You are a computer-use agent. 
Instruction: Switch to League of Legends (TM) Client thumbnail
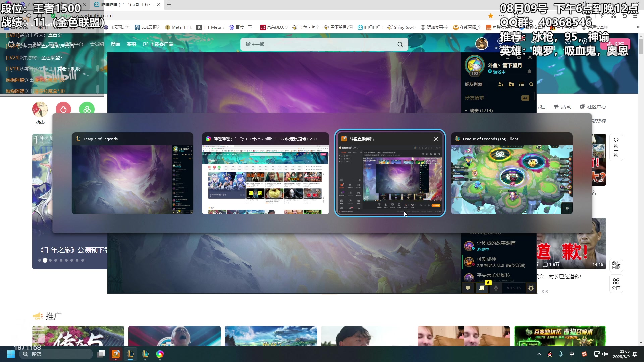[512, 173]
